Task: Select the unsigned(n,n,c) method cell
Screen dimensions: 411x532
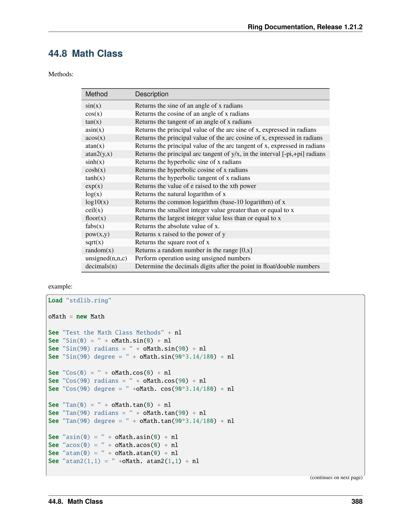Action: click(x=106, y=258)
